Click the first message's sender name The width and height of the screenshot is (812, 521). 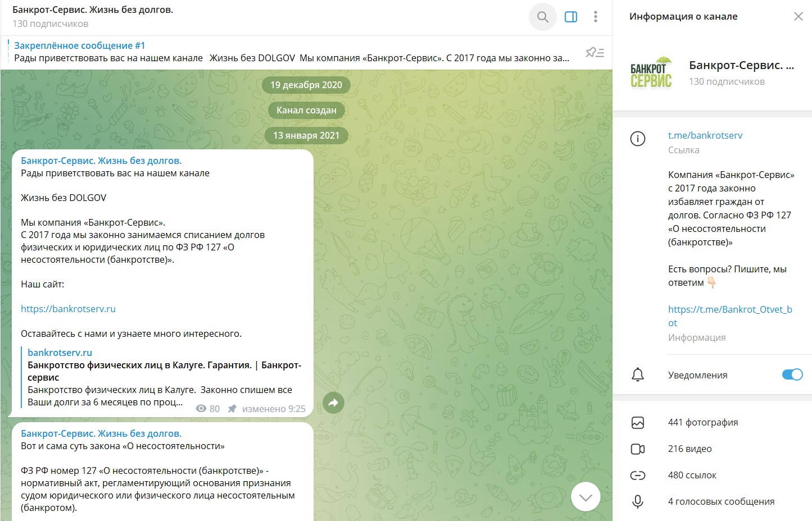coord(101,161)
